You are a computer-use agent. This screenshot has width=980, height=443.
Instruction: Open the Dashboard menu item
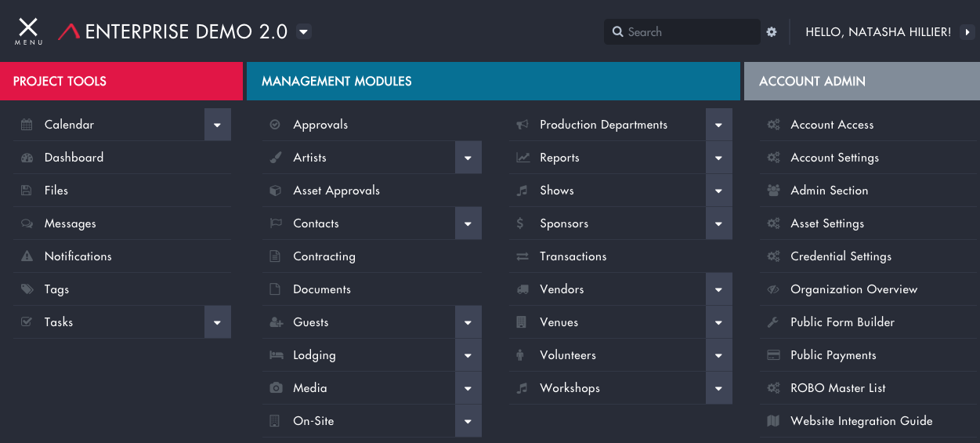[74, 158]
